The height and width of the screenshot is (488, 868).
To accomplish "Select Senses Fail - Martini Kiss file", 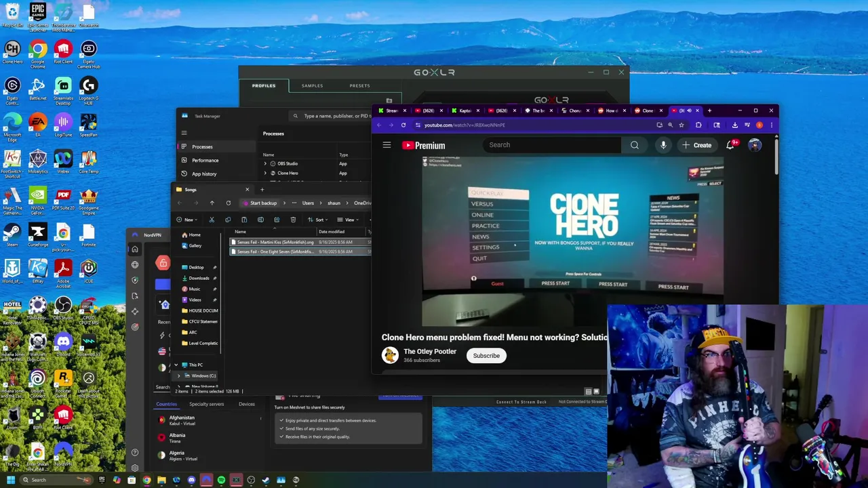I will [301, 242].
